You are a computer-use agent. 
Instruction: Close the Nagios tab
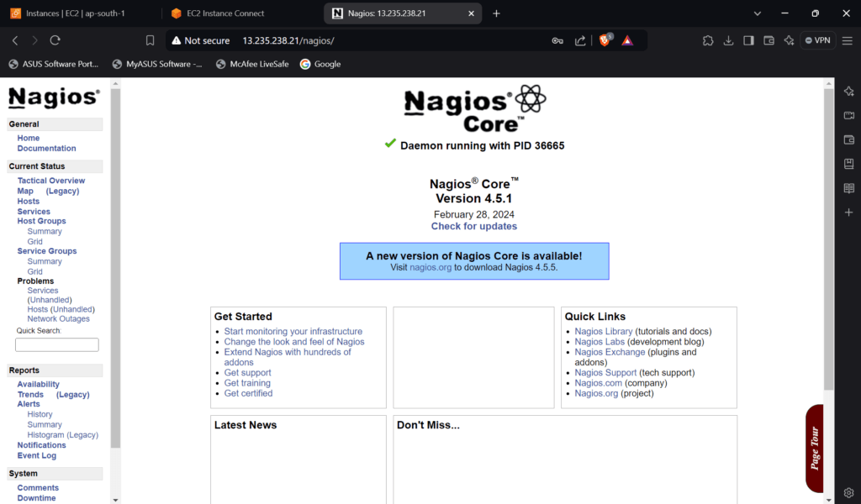[x=471, y=13]
